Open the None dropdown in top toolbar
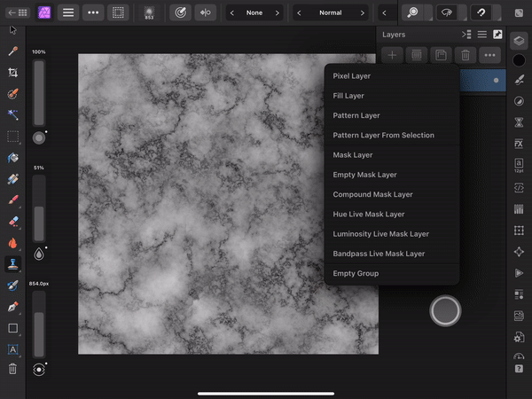 point(254,13)
